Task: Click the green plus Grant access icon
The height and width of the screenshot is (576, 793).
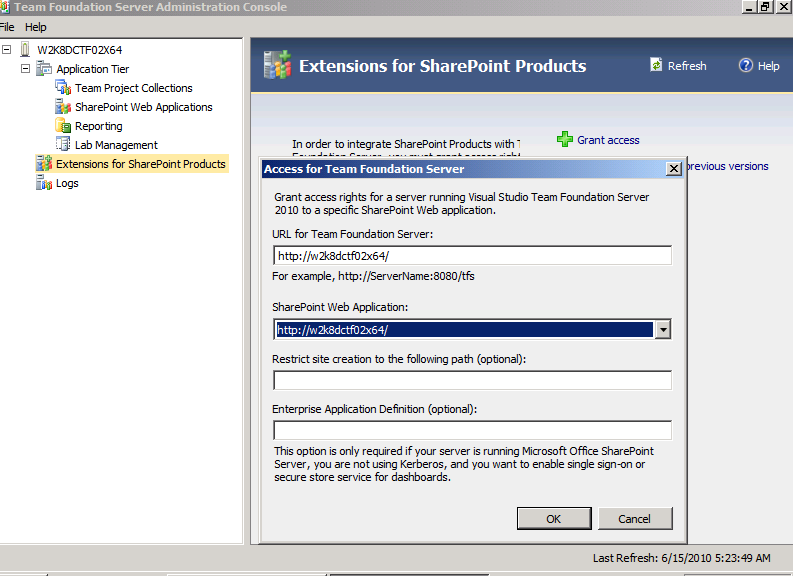Action: coord(564,139)
